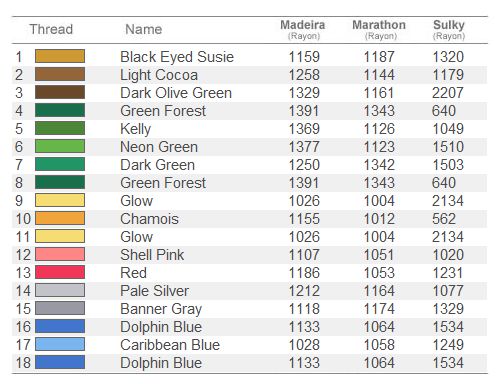Click the Banner Gray name text
500x384 pixels.
[161, 309]
